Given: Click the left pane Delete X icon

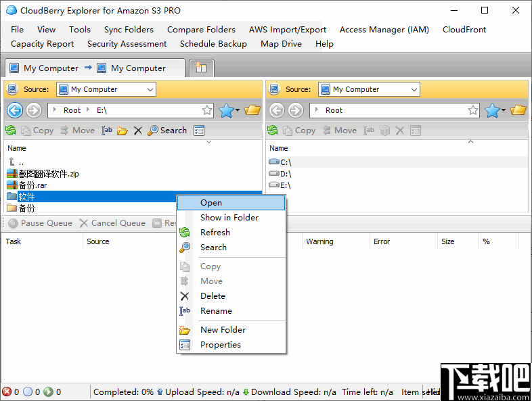Looking at the screenshot, I should point(138,131).
